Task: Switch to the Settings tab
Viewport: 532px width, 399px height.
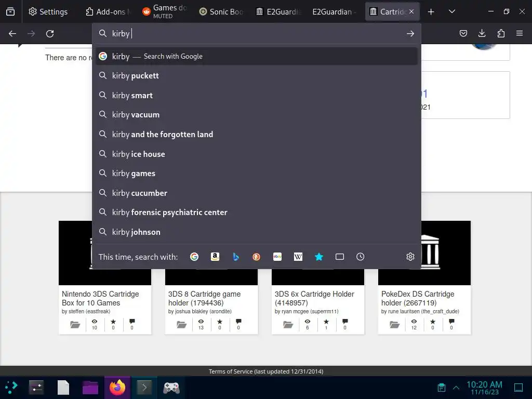Action: [x=48, y=11]
